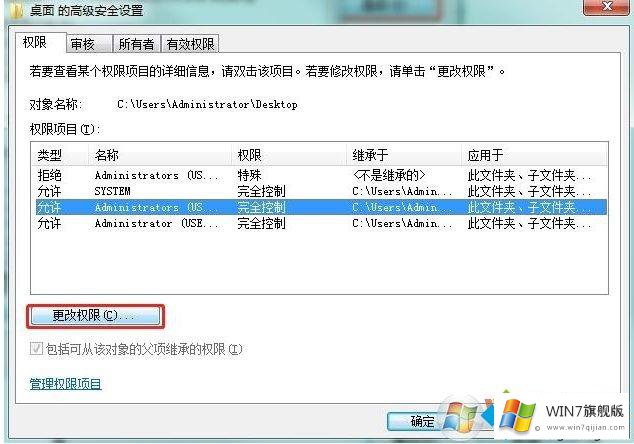Viewport: 634px width, 444px height.
Task: Open the 管理权限项目 link
Action: (65, 383)
